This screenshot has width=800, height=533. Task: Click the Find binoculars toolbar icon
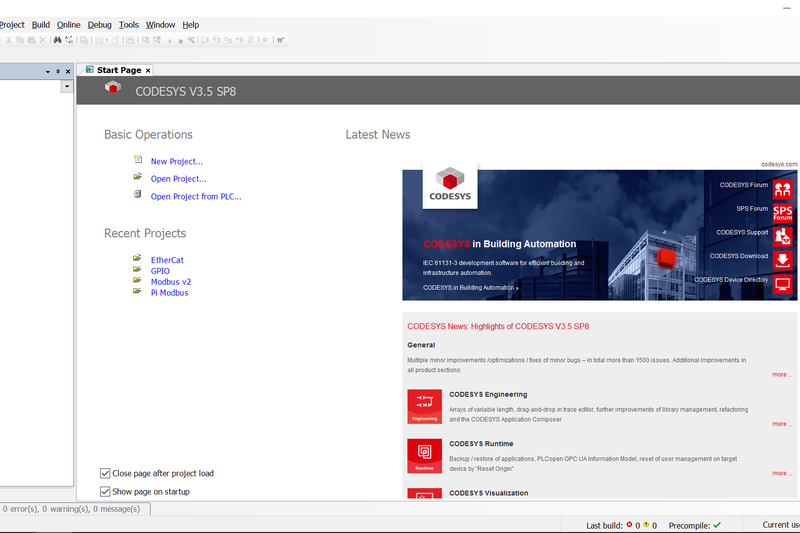pos(57,40)
